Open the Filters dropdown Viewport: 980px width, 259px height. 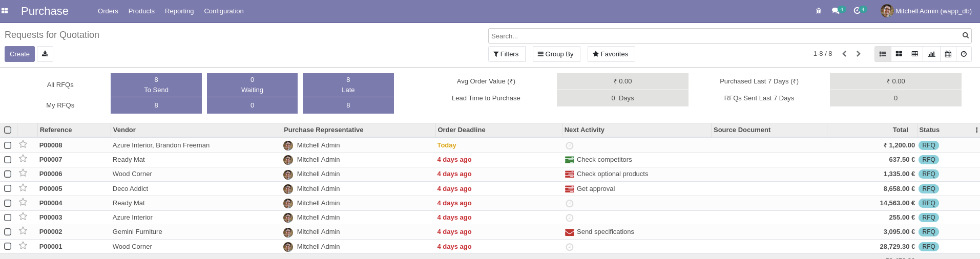pos(506,54)
